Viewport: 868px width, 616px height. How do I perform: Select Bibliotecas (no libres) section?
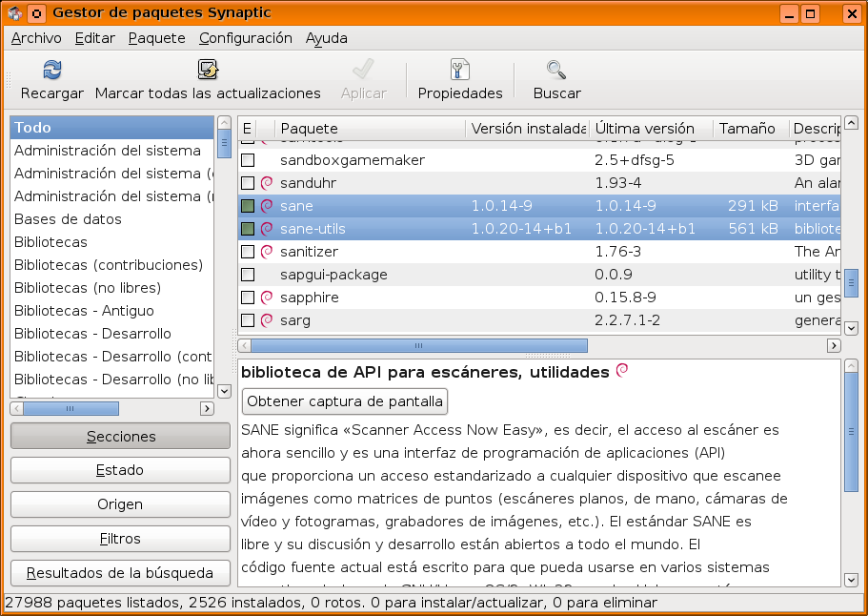tap(111, 288)
